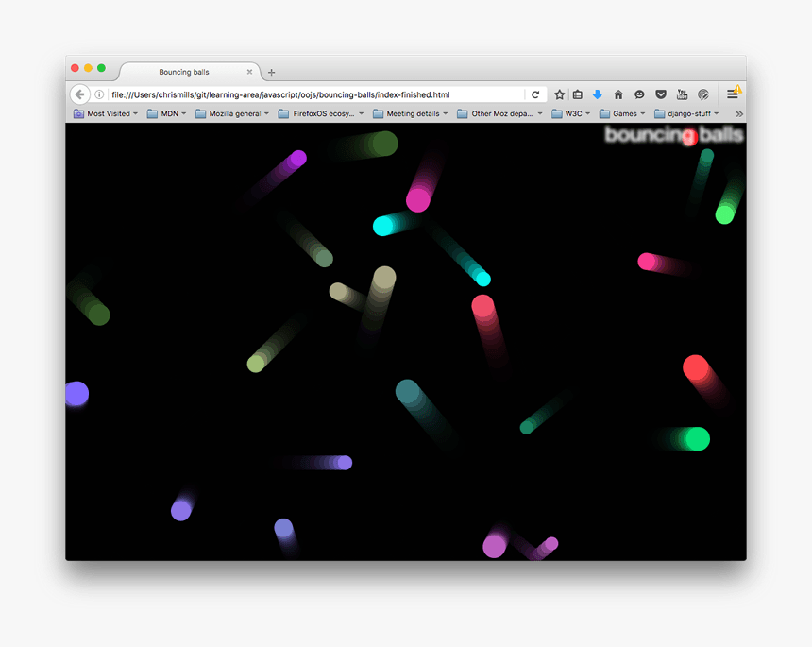Start a Firefox Hello conversation

[639, 94]
